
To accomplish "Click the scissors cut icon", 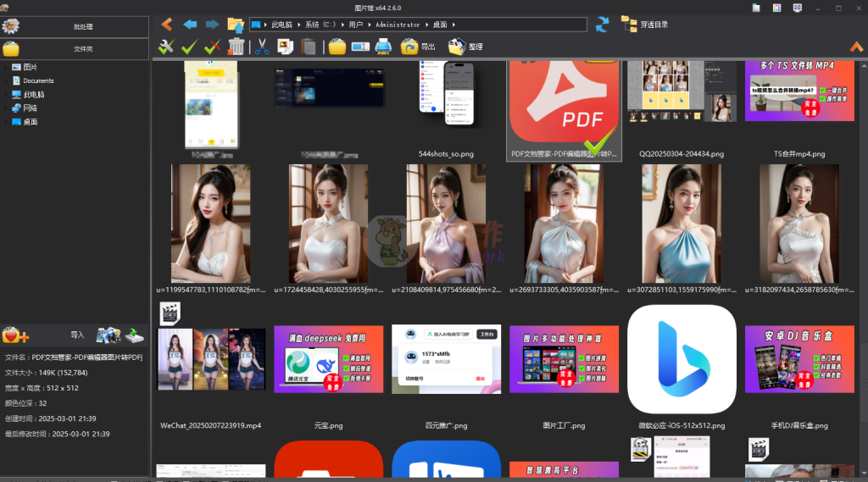I will (x=262, y=47).
